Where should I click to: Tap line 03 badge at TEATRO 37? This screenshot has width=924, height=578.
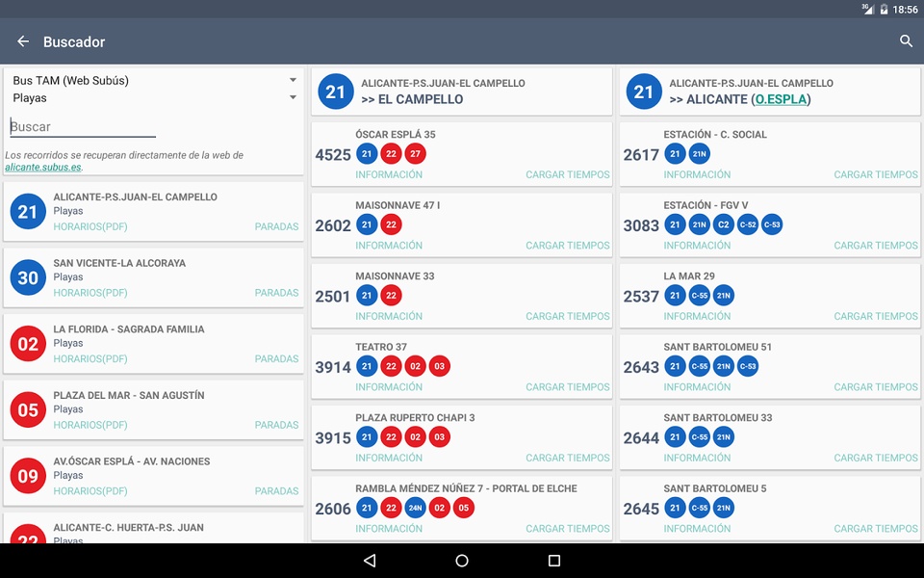point(440,366)
